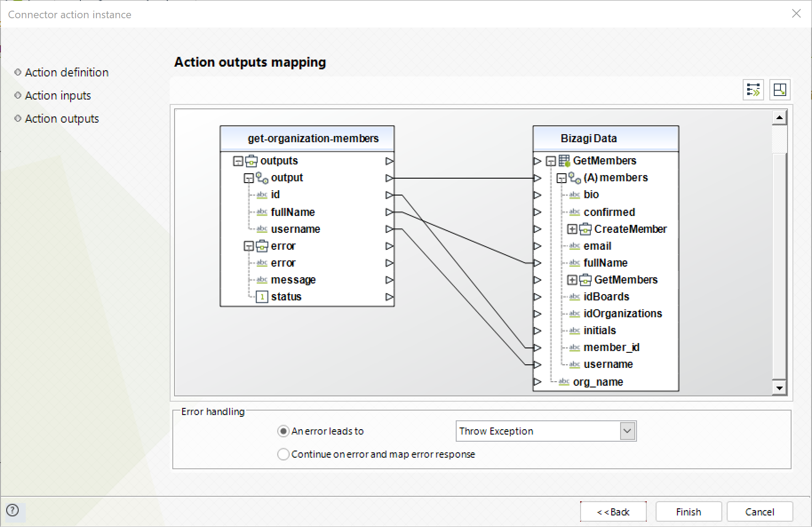Click the layout view toolbar icon

[x=780, y=90]
